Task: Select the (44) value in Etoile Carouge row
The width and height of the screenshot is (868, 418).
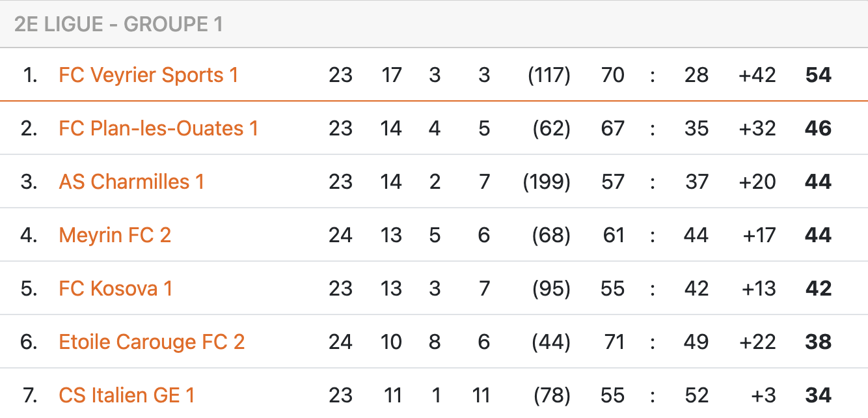Action: point(551,342)
